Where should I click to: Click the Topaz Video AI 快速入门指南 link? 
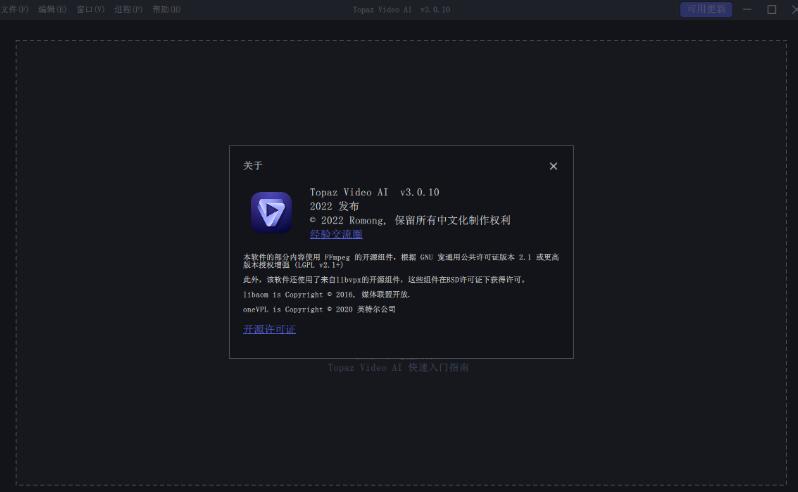click(398, 367)
